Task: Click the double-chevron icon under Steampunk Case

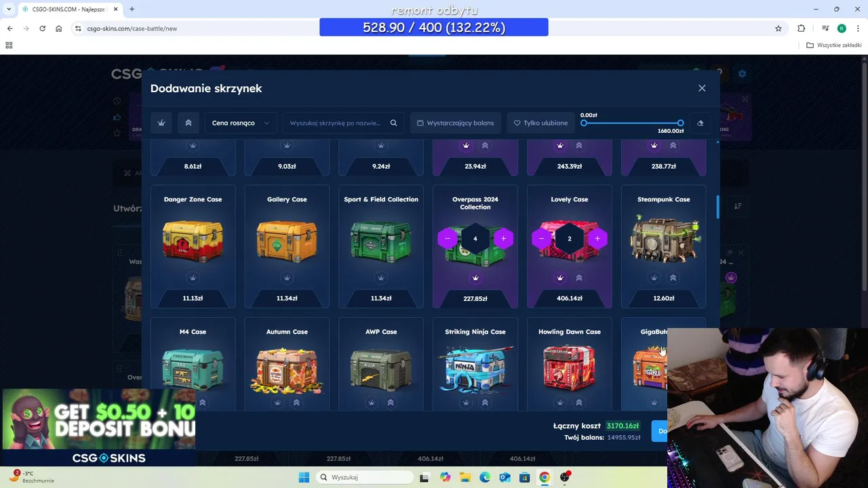Action: tap(673, 278)
